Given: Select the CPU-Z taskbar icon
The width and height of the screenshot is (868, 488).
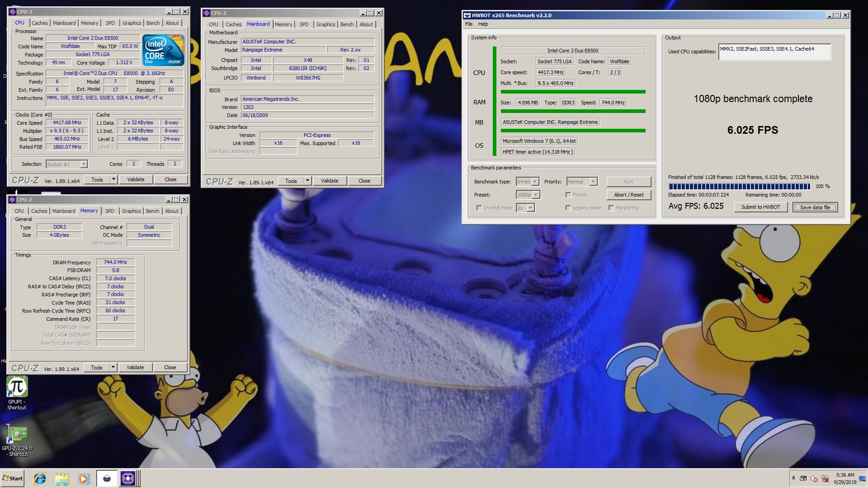Looking at the screenshot, I should (128, 479).
